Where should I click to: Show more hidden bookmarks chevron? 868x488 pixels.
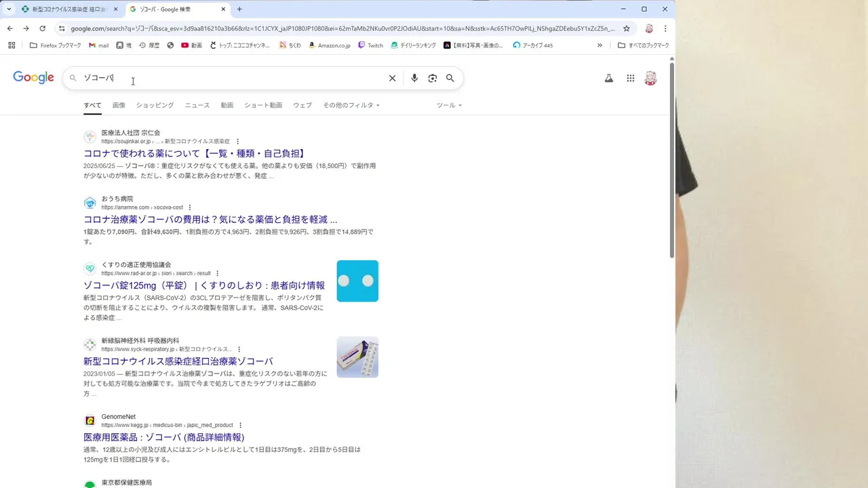(x=599, y=45)
